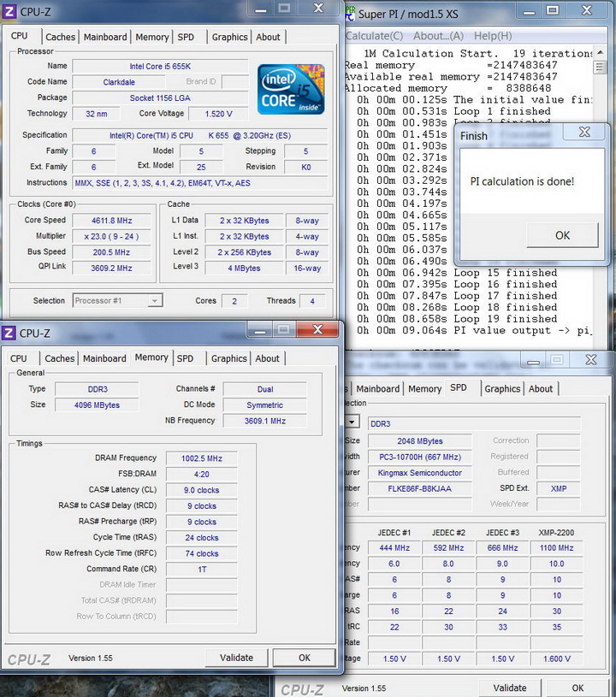Image resolution: width=616 pixels, height=697 pixels.
Task: Open the memory slot dropdown in SPD window
Action: click(x=352, y=422)
